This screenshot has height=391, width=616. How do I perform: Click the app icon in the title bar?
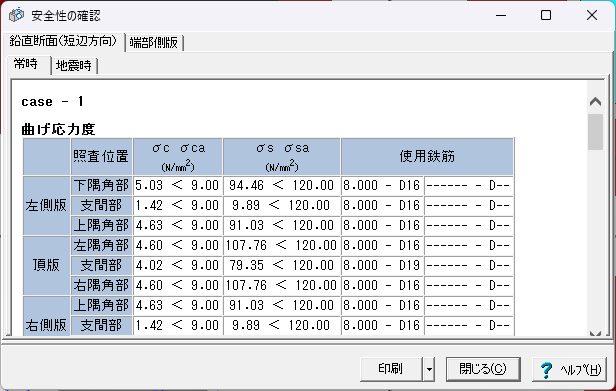coord(16,15)
